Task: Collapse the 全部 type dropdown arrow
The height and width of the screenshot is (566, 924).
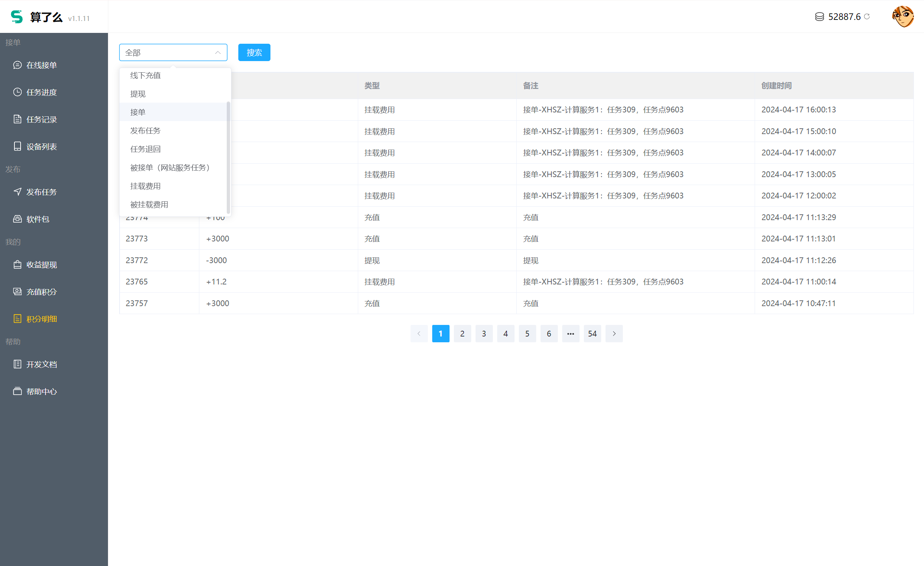Action: click(x=218, y=52)
